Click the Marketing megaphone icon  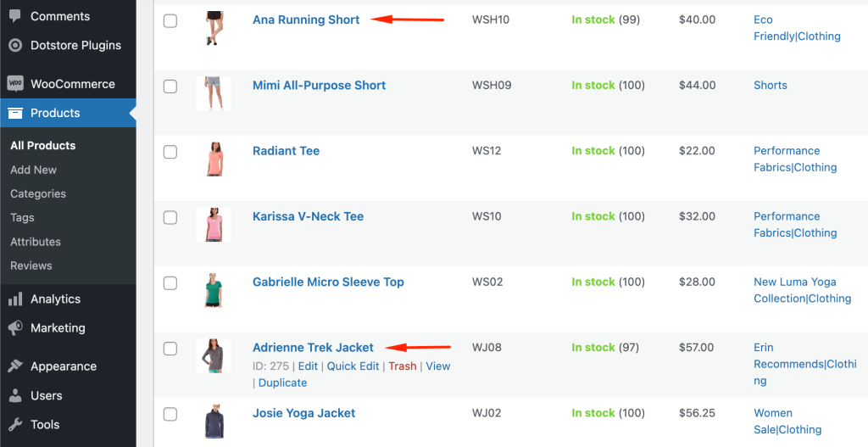pos(15,328)
